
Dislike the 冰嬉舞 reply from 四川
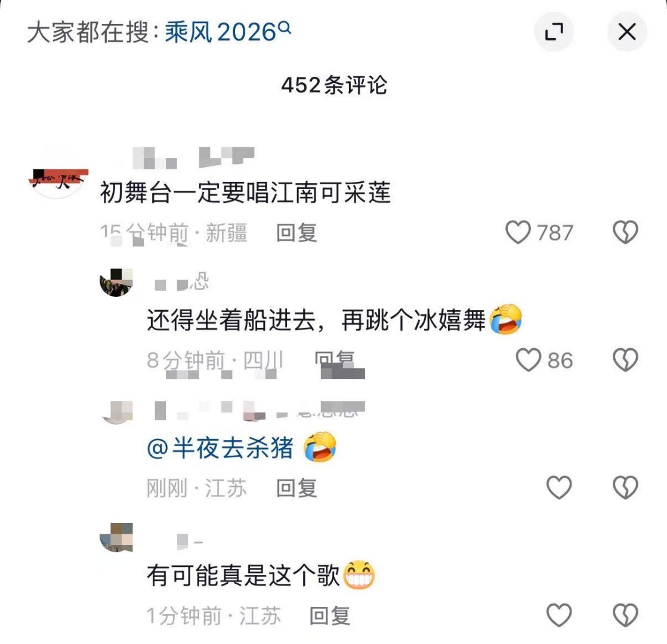coord(625,360)
